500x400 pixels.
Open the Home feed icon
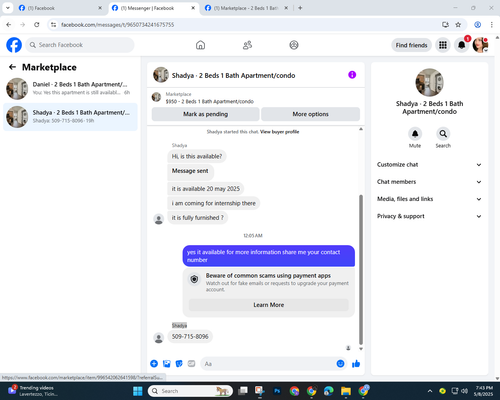point(200,45)
